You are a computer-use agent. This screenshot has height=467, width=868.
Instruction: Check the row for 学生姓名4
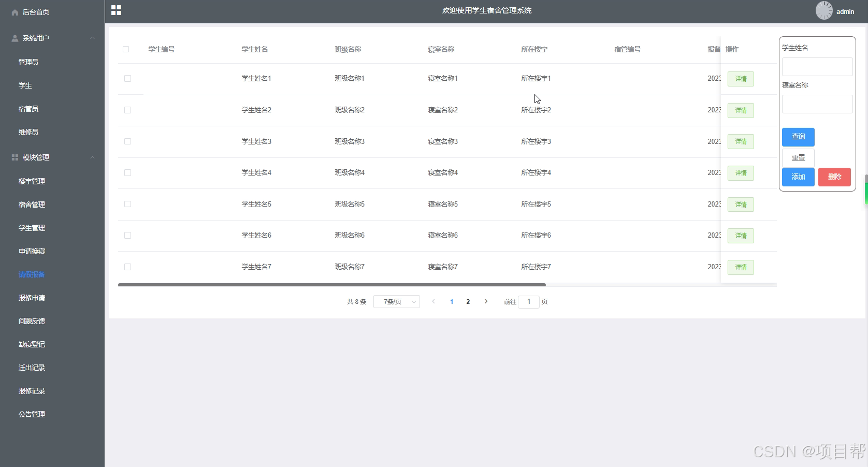coord(127,172)
